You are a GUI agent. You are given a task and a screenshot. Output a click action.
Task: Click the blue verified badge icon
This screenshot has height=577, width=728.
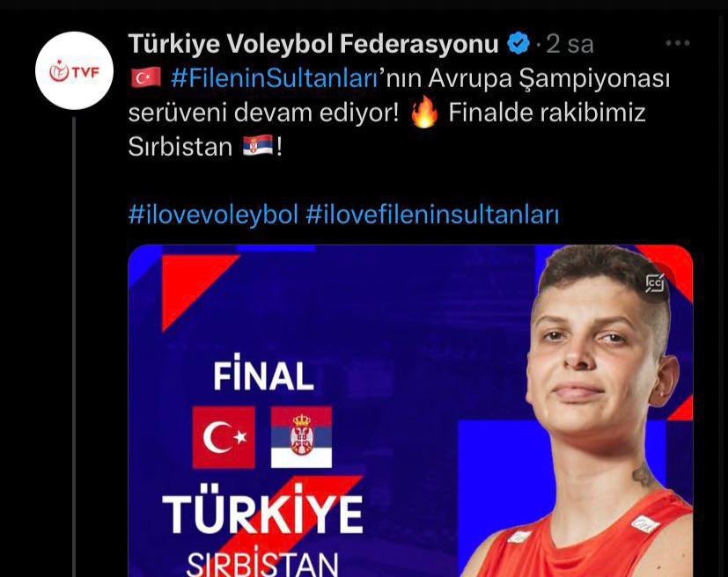(x=518, y=43)
